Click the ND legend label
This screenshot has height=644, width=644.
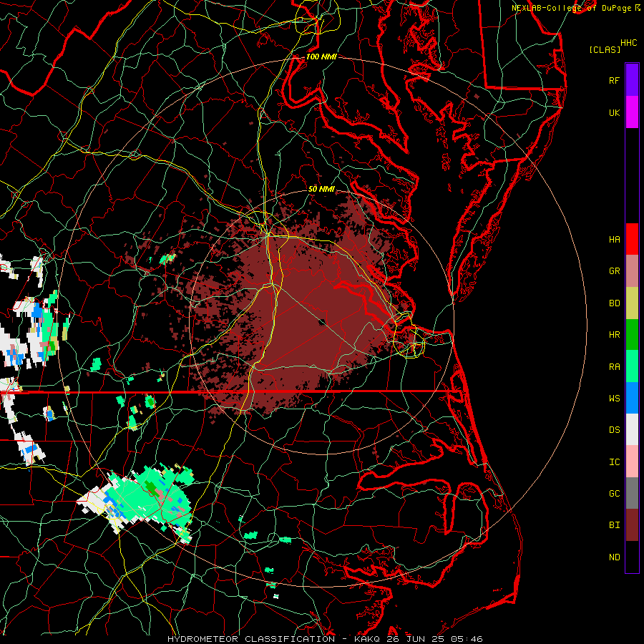614,557
